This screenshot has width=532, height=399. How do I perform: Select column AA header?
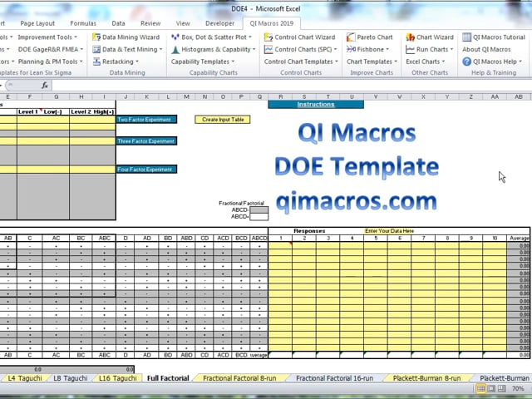coord(495,96)
